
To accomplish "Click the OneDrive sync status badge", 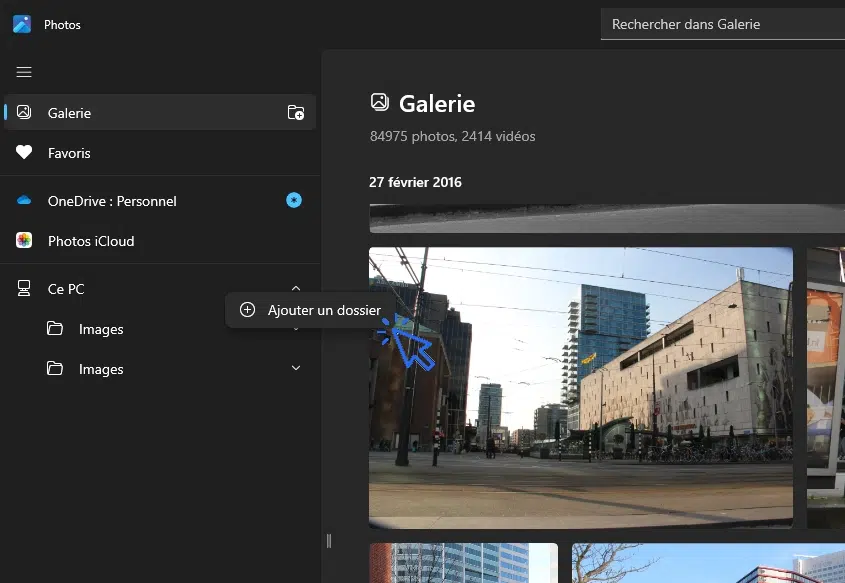I will pos(294,201).
